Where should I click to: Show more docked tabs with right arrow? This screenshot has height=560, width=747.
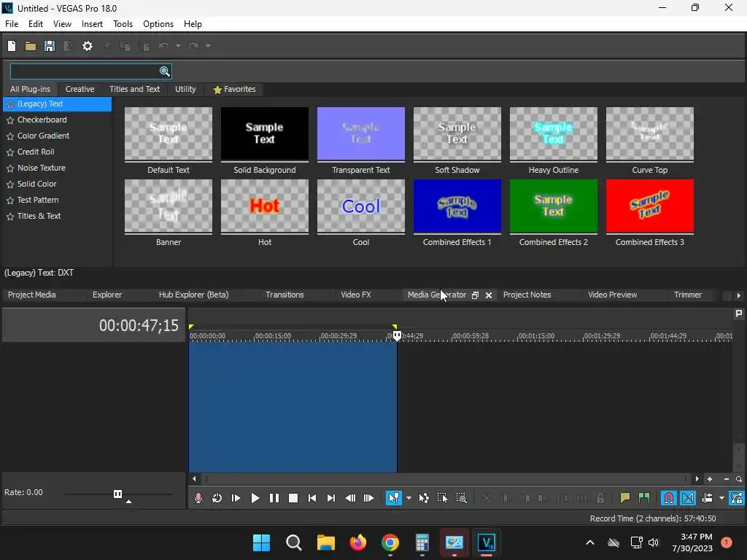click(738, 295)
